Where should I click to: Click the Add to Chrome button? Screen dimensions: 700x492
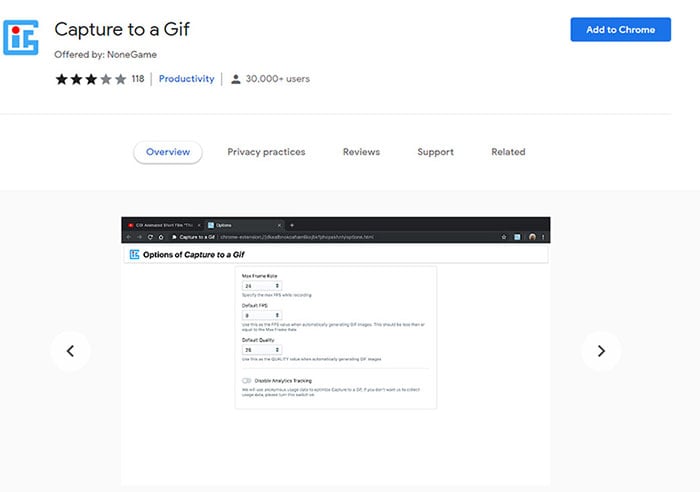click(620, 29)
